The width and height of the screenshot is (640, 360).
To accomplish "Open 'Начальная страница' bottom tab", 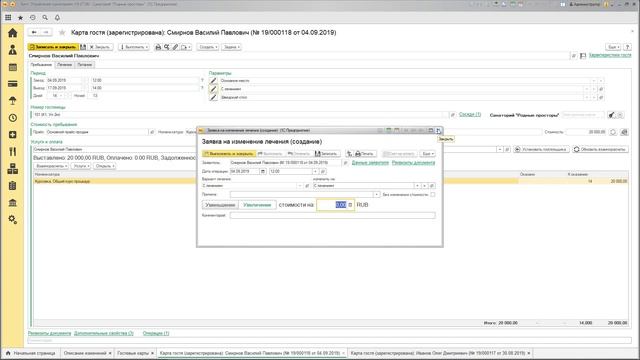I will pyautogui.click(x=31, y=353).
